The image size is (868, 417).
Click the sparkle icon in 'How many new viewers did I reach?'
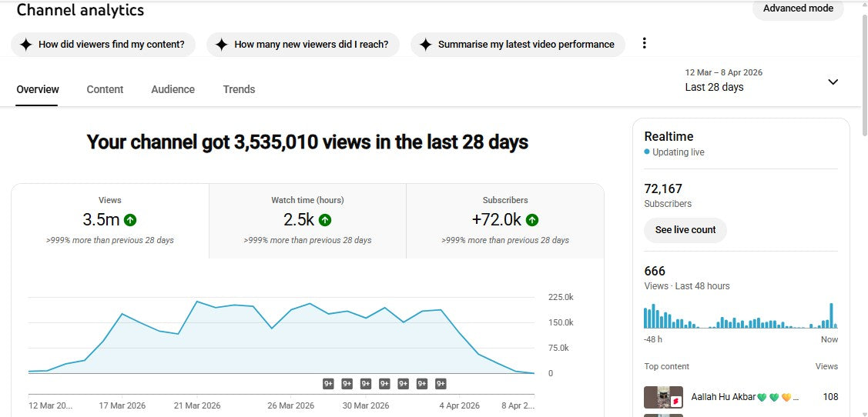pyautogui.click(x=222, y=45)
